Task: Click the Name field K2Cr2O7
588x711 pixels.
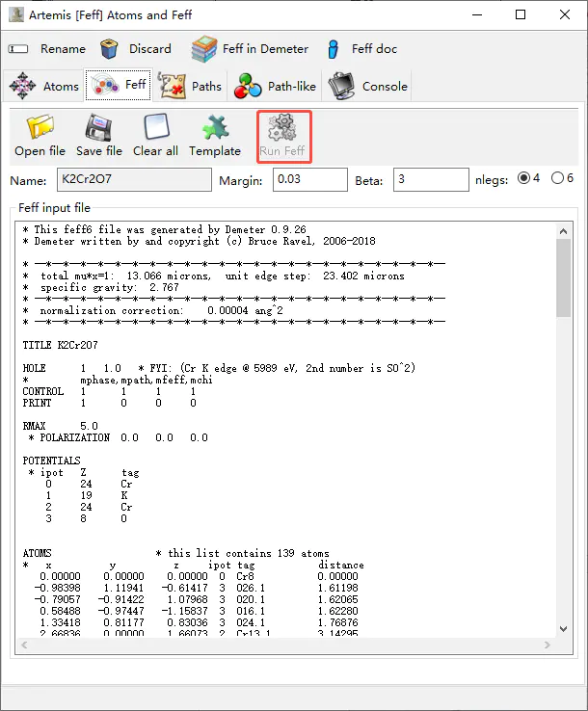Action: point(134,179)
